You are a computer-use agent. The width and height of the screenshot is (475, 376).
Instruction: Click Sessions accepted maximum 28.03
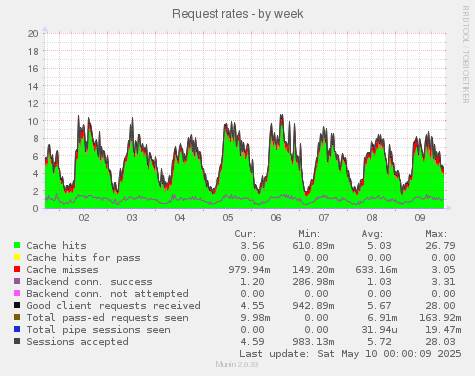tap(440, 342)
